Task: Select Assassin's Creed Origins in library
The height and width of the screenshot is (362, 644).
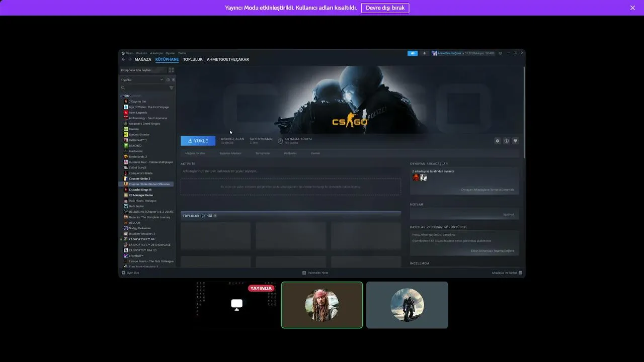Action: pyautogui.click(x=147, y=124)
